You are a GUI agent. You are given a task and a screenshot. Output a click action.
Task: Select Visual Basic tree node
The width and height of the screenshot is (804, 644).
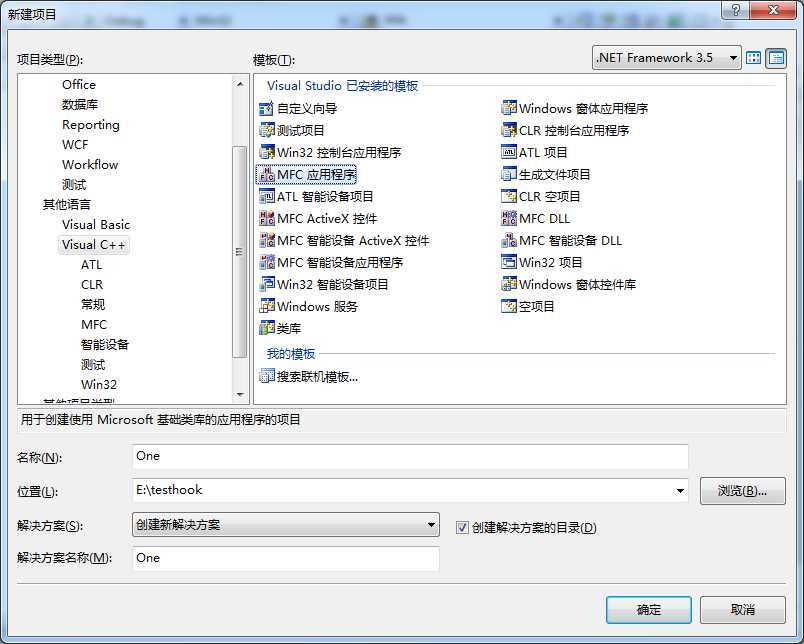point(96,225)
